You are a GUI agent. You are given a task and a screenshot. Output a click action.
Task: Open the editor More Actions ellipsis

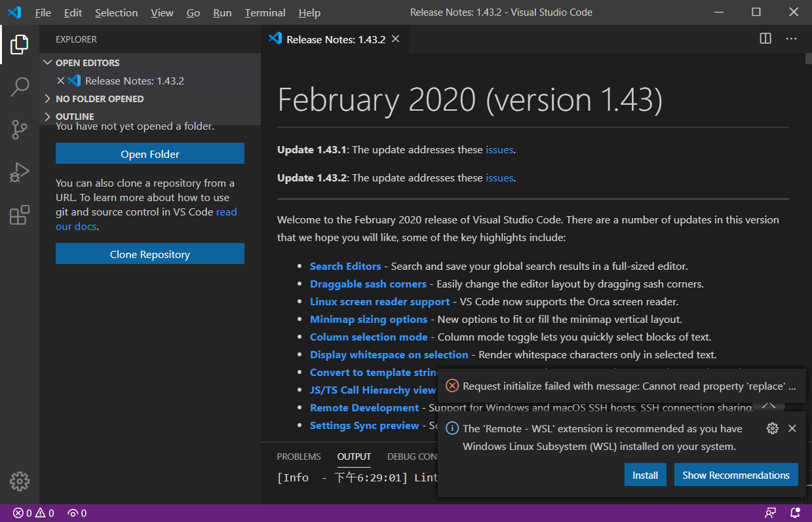pos(791,39)
